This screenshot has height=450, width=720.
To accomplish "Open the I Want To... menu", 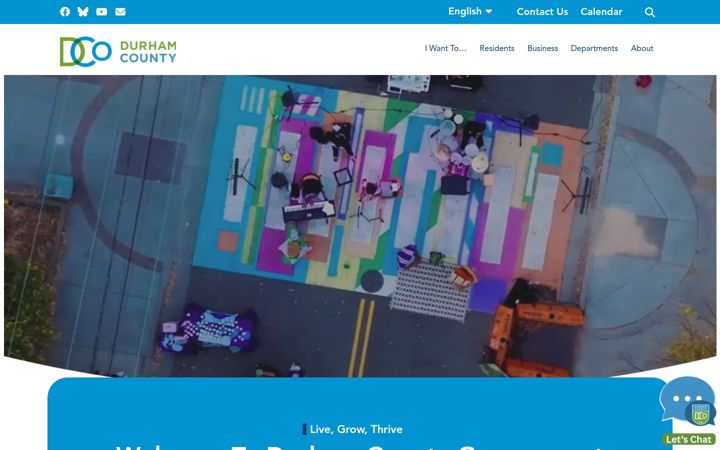I will [445, 48].
